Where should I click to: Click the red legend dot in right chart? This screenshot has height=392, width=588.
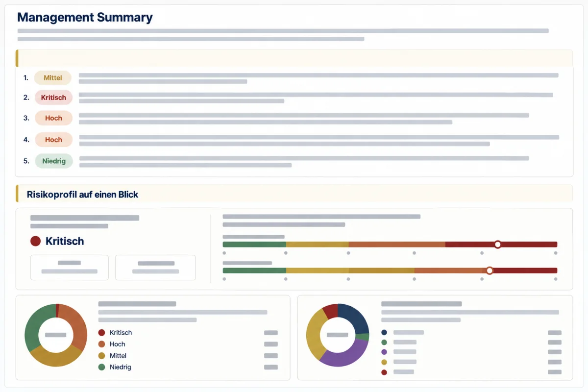(x=384, y=372)
